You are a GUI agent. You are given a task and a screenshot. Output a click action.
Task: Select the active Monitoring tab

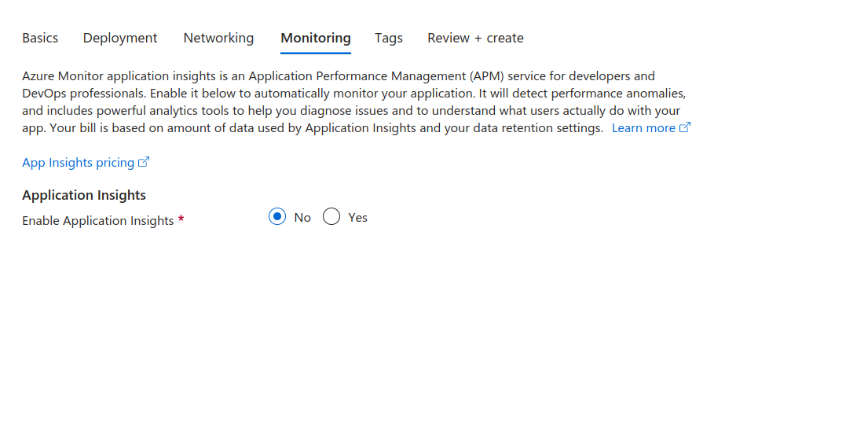point(315,38)
